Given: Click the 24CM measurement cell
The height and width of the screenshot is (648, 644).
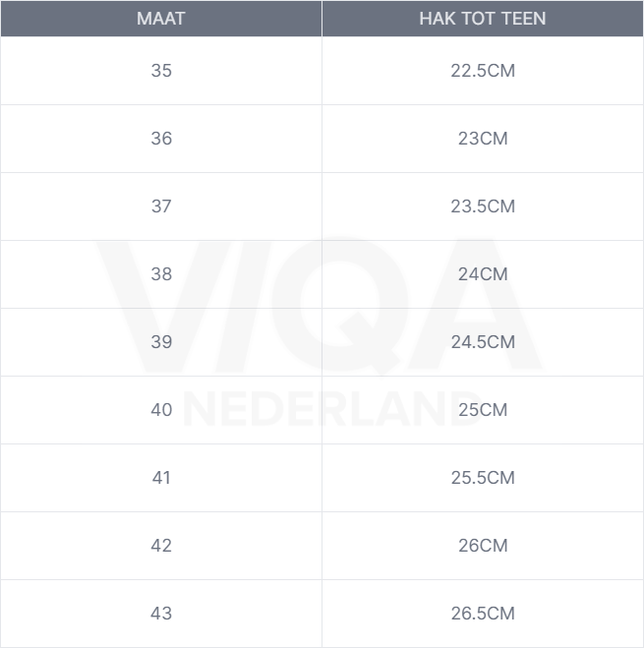Looking at the screenshot, I should tap(483, 274).
